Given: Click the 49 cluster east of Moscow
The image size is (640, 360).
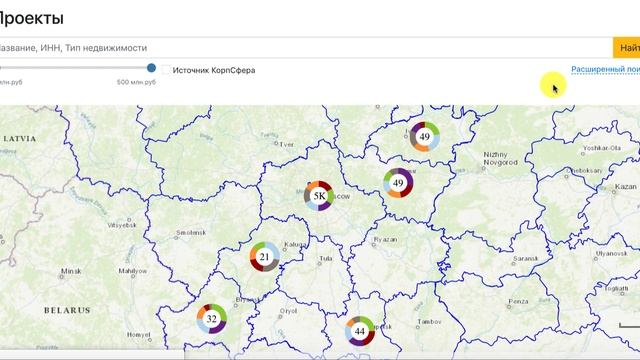Looking at the screenshot, I should (x=398, y=183).
